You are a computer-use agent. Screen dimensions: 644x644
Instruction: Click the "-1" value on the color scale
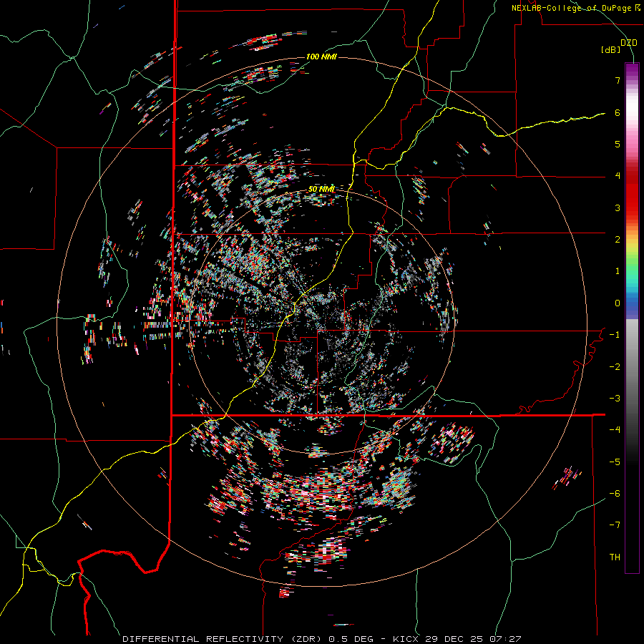615,335
